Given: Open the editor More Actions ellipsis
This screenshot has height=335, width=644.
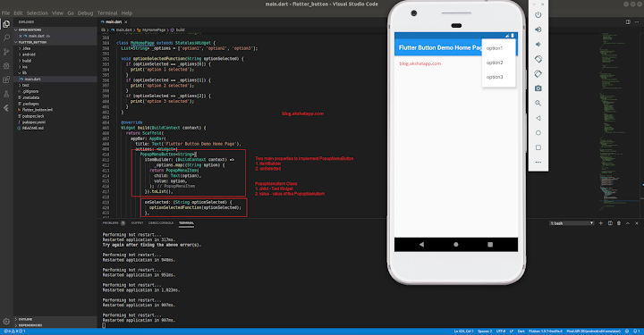Looking at the screenshot, I should pyautogui.click(x=637, y=21).
